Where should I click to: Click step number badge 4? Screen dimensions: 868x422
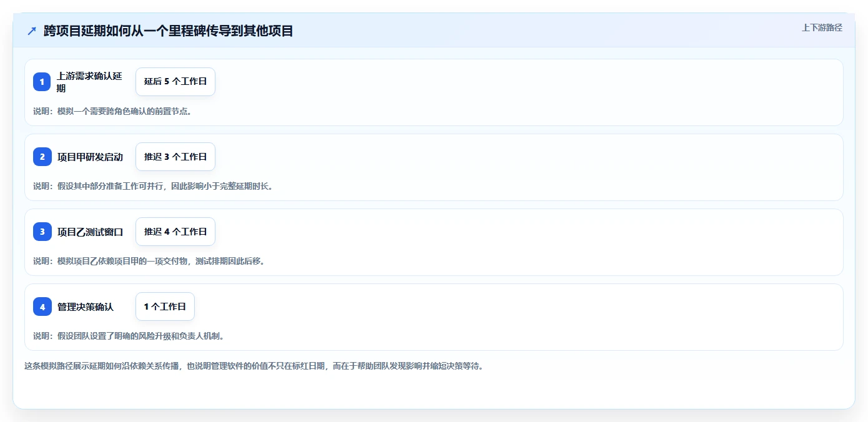42,307
